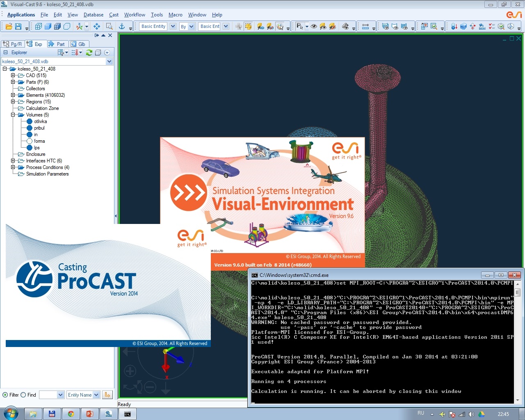Expand Process Conditions (4) node
The image size is (525, 420).
pos(13,167)
